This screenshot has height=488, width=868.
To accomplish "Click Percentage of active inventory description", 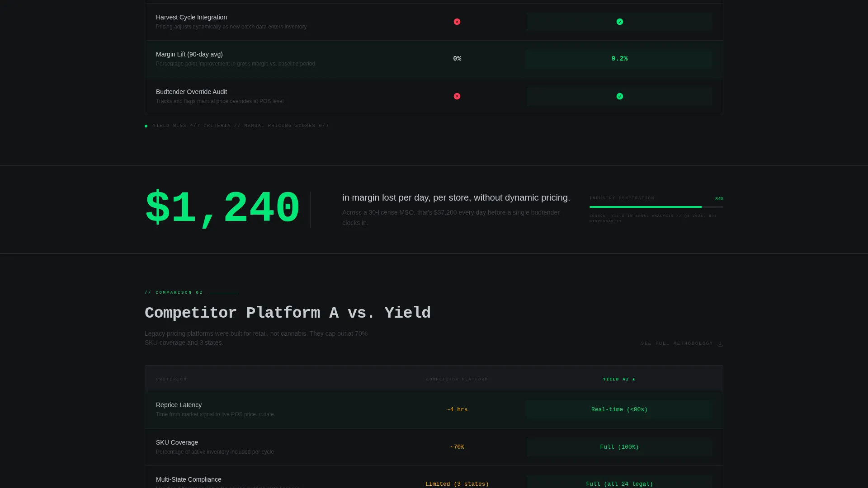I will coord(215,452).
